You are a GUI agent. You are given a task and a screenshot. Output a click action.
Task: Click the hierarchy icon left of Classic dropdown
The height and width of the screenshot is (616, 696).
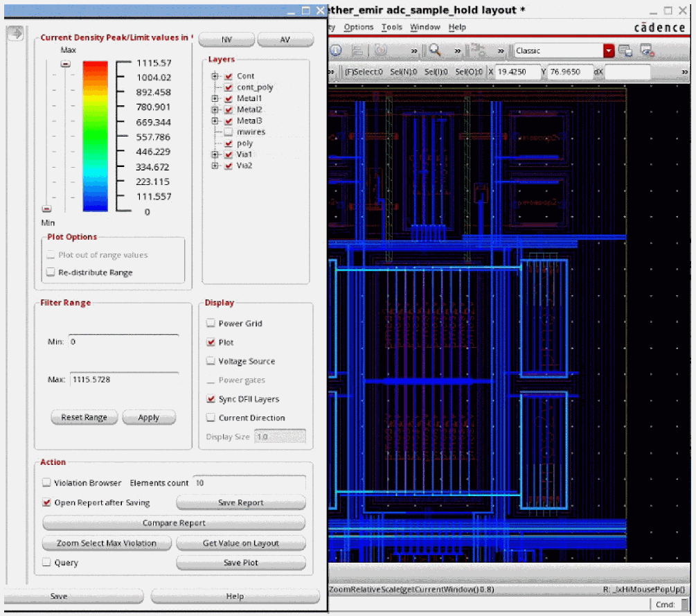click(x=476, y=51)
